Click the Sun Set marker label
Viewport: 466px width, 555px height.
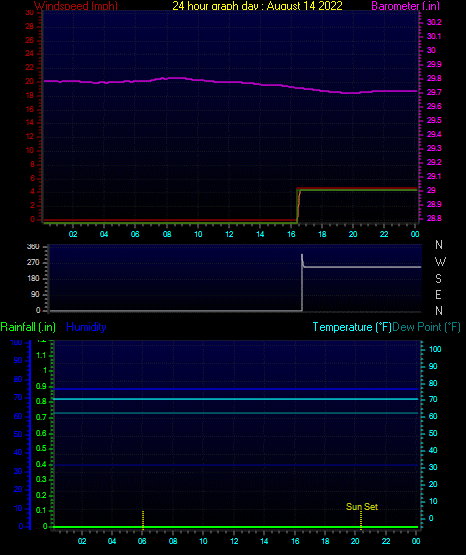pyautogui.click(x=362, y=507)
